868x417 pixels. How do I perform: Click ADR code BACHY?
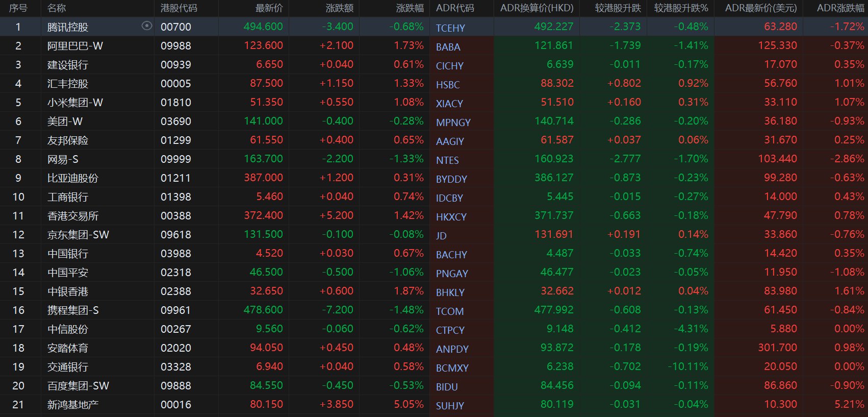[x=451, y=255]
